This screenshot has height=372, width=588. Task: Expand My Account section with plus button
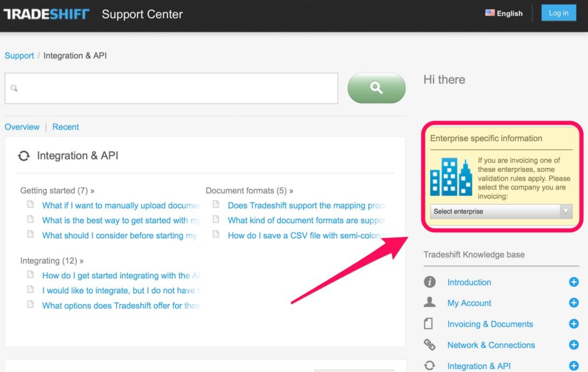[x=573, y=303]
